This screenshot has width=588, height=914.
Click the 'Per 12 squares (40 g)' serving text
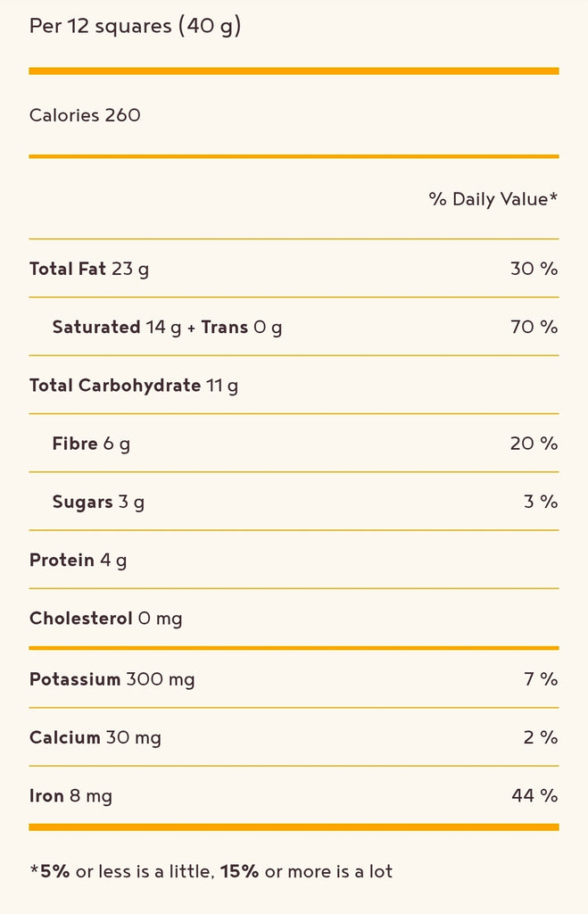point(135,27)
